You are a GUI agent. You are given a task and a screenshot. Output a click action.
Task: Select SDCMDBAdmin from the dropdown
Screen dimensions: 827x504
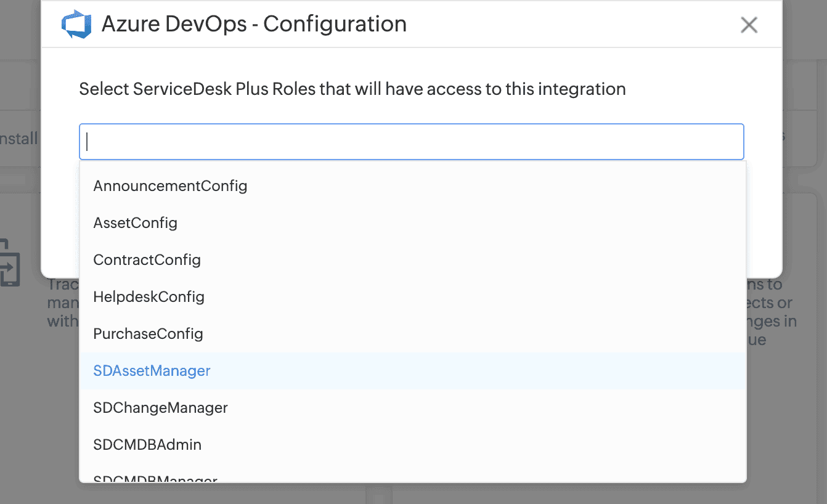[147, 444]
